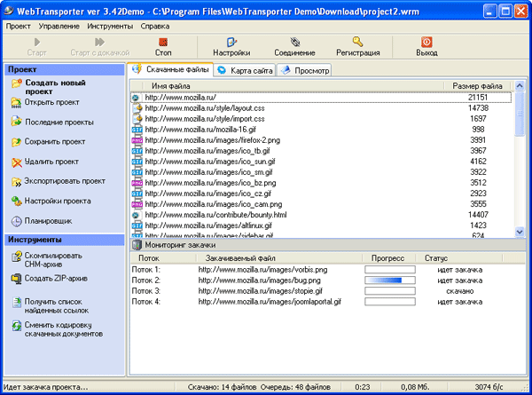Select the images/ico_tb.gif row
Screen dimensions: 532x395
[321, 151]
